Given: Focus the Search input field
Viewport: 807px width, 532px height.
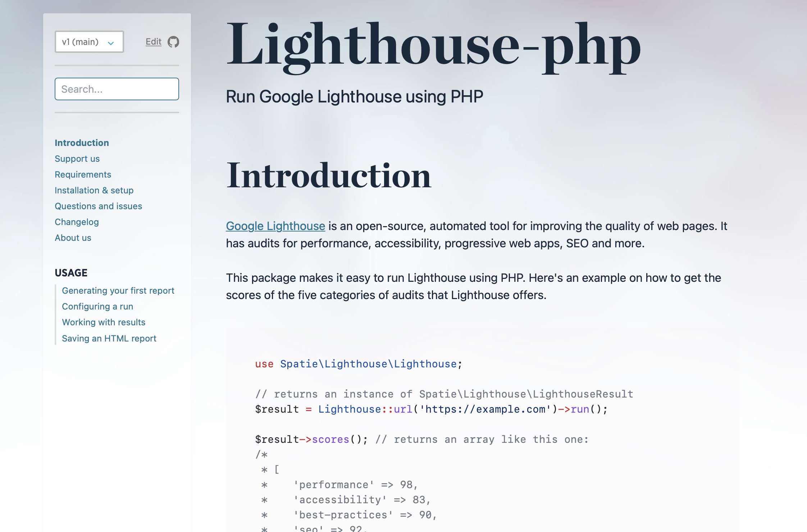Looking at the screenshot, I should tap(117, 89).
